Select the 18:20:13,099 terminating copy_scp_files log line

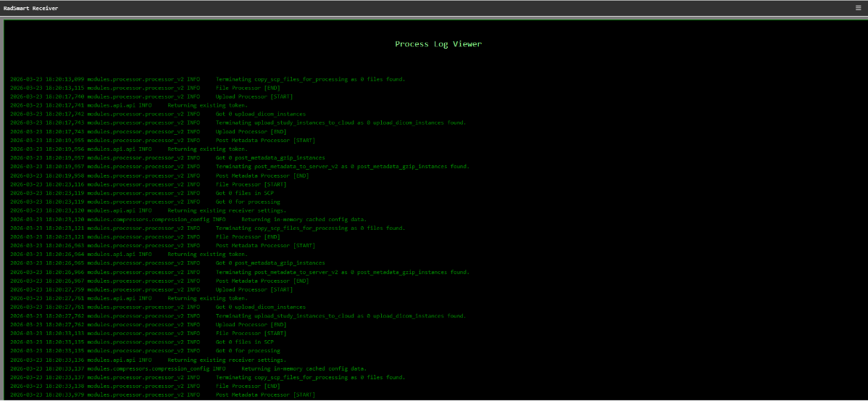pos(208,79)
